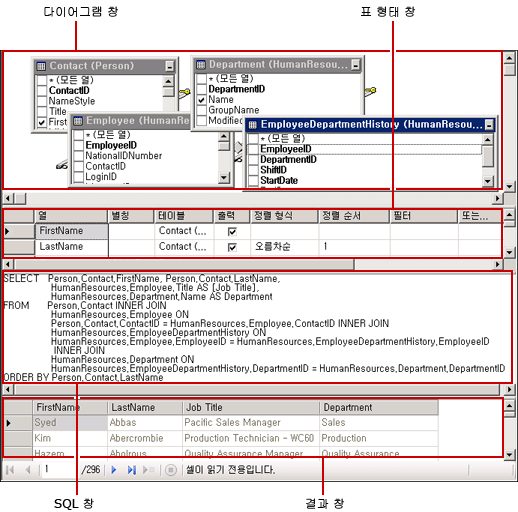Click diagram pane vertical scroll-down arrow
The image size is (518, 512).
point(509,186)
